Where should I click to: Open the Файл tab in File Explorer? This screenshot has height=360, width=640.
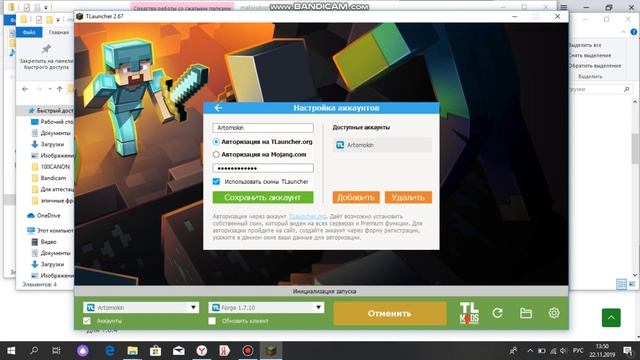(29, 32)
